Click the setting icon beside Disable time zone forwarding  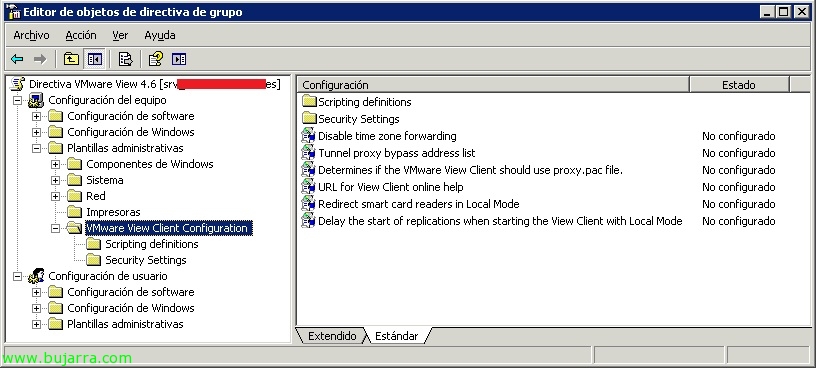pos(309,136)
